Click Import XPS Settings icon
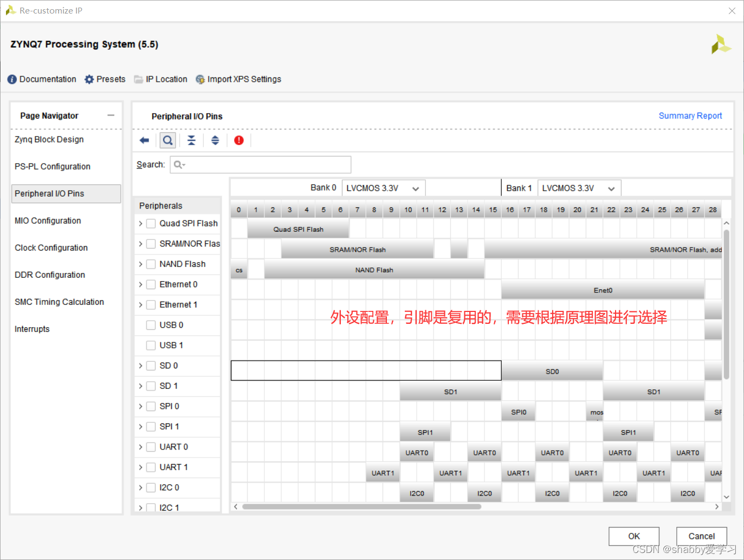 pyautogui.click(x=200, y=79)
